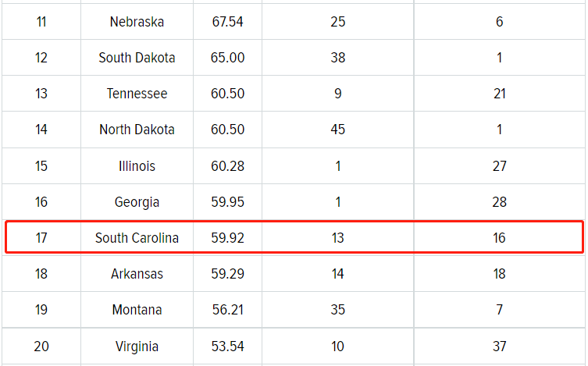Screen dimensions: 588x366
Task: Click the 59.92 score in highlighted row
Action: [227, 238]
